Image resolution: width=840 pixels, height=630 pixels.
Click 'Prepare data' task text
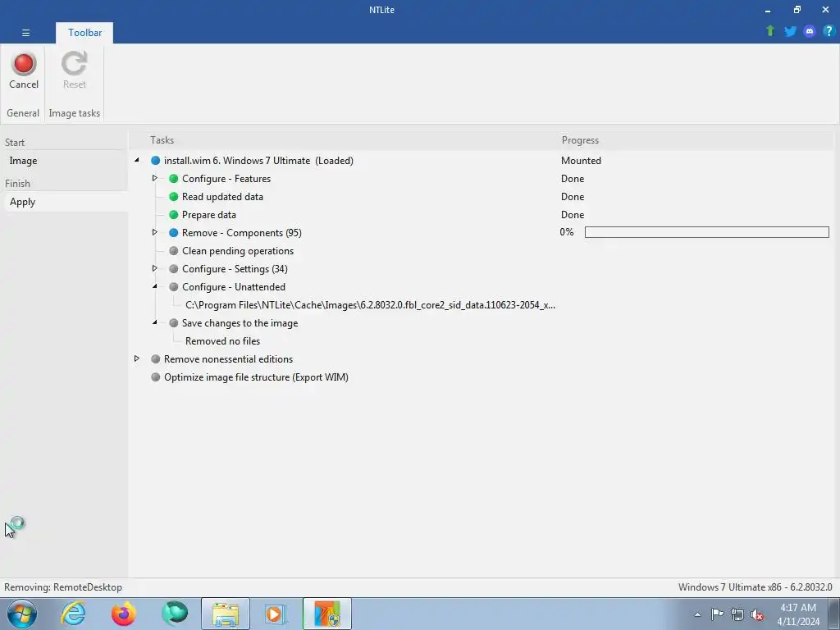(x=209, y=215)
